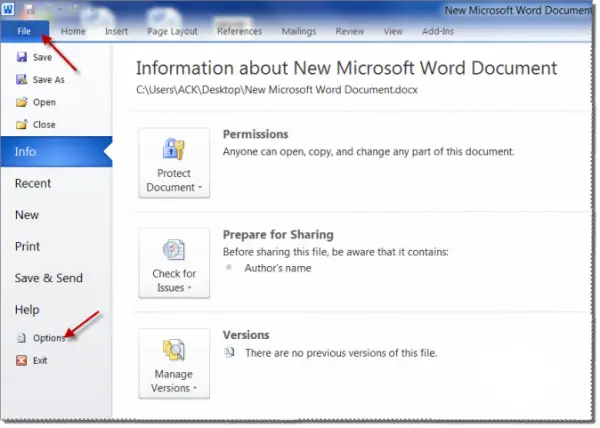This screenshot has height=428, width=600.
Task: Click the document path C:\Users\ACK\Desktop text
Action: (x=277, y=90)
